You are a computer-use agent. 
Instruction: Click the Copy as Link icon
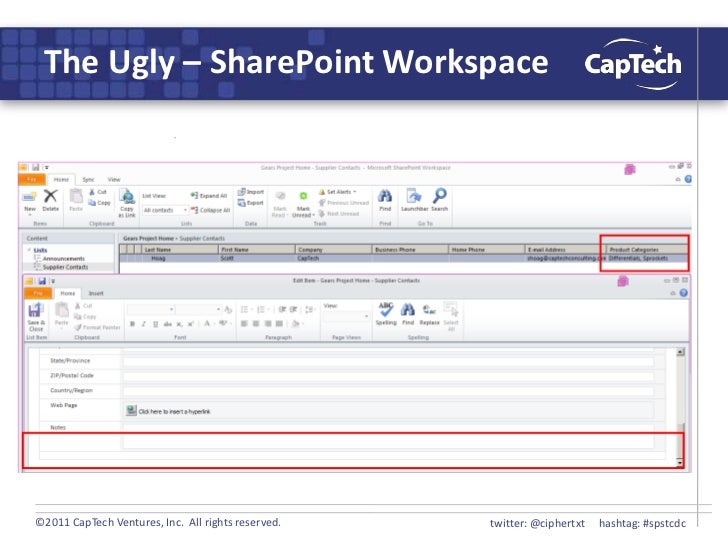127,203
